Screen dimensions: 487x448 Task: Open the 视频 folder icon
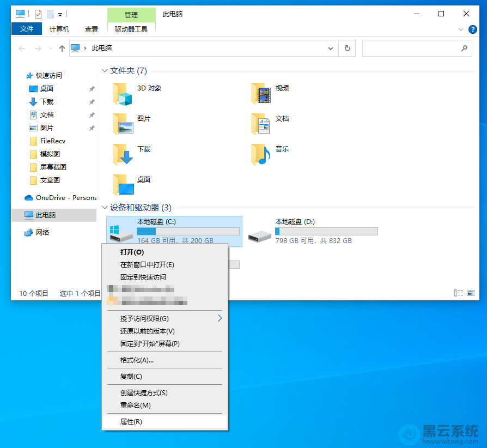261,94
